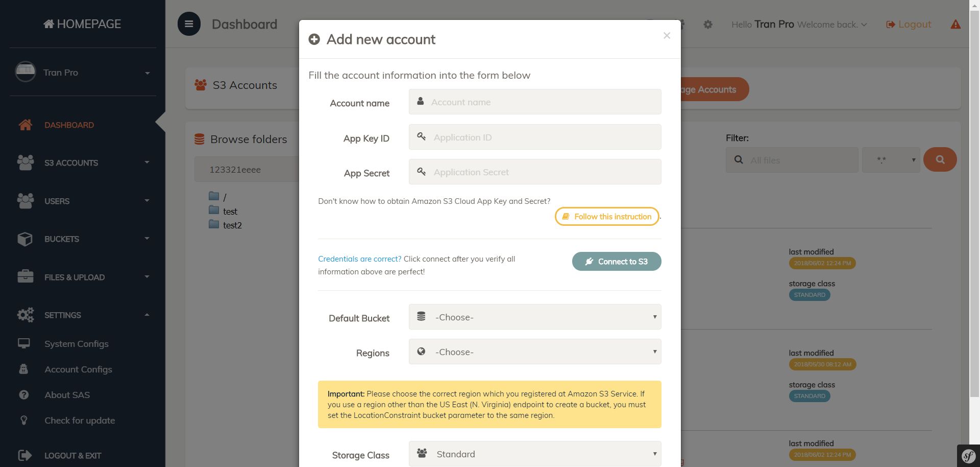Click the Follow this instruction link

(x=607, y=217)
